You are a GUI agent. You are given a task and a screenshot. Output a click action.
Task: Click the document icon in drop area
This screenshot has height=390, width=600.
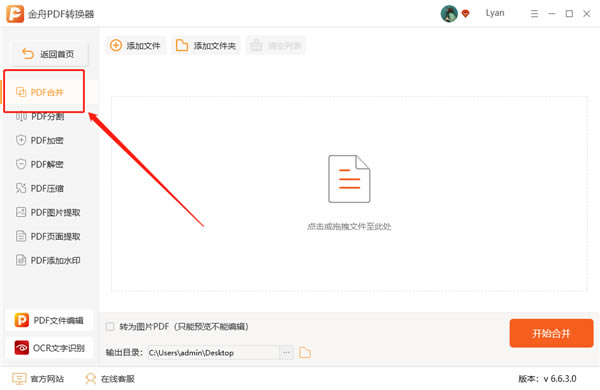point(349,179)
